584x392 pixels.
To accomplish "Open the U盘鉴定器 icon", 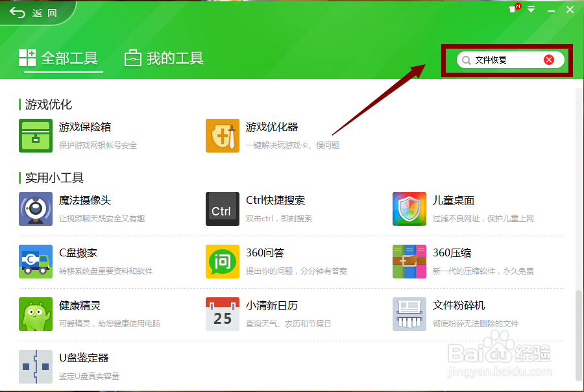I will click(x=36, y=367).
